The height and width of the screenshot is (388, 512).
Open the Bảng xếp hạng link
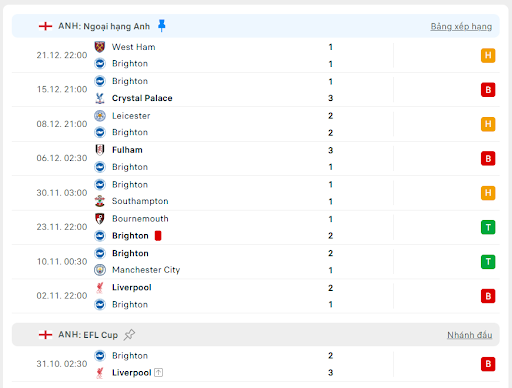click(461, 26)
